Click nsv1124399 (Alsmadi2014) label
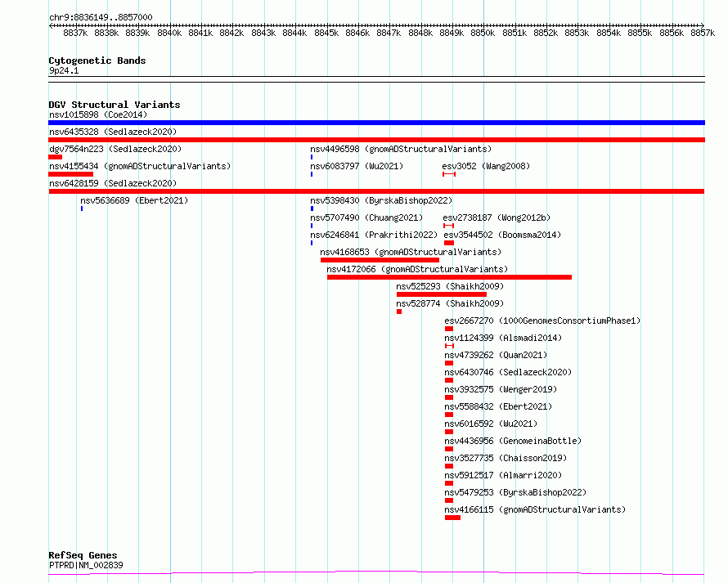 503,338
